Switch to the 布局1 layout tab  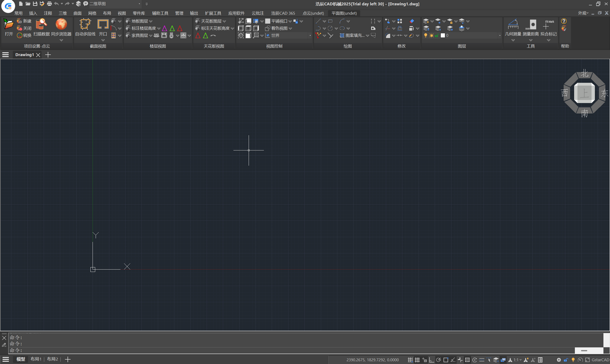36,359
